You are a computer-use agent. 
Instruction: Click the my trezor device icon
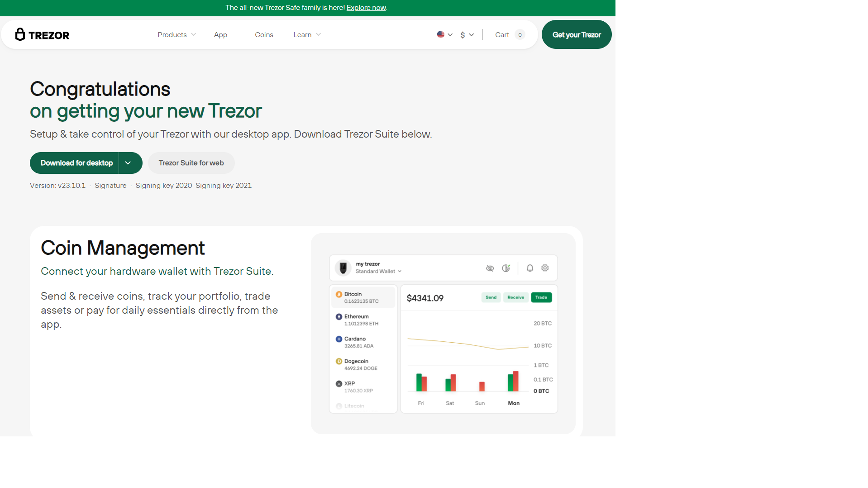(x=343, y=268)
